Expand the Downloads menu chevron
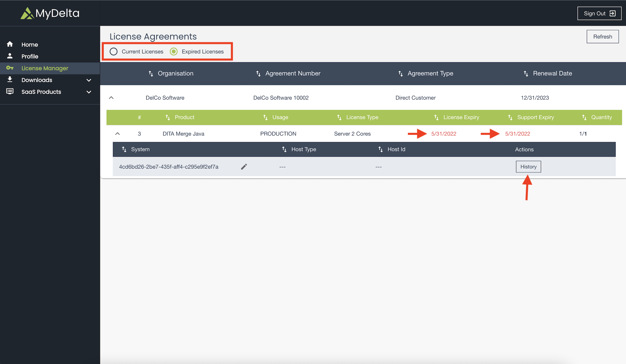Screen dimensions: 626x364 pos(89,80)
